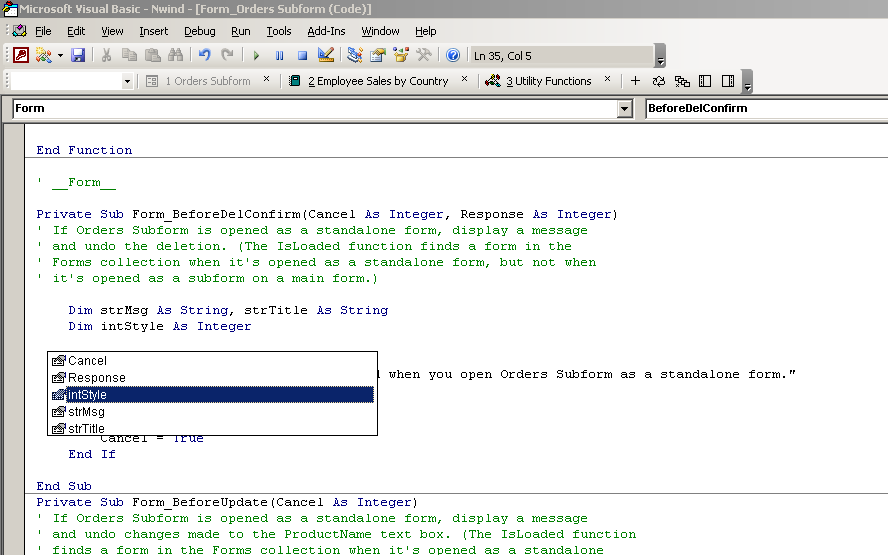Open the window list combo box dropdown
888x555 pixels.
[x=127, y=82]
